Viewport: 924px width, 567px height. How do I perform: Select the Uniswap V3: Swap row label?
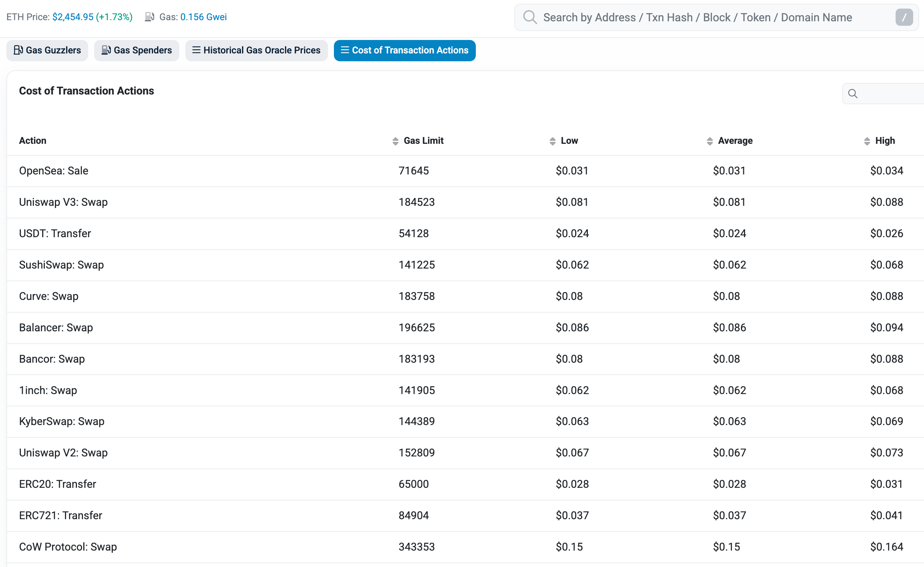pyautogui.click(x=63, y=202)
